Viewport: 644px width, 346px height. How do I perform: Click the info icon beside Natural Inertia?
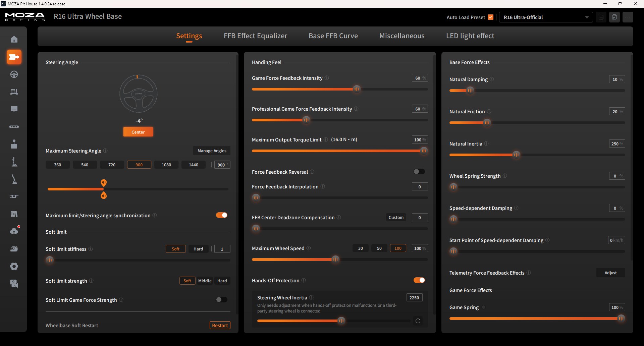point(486,143)
